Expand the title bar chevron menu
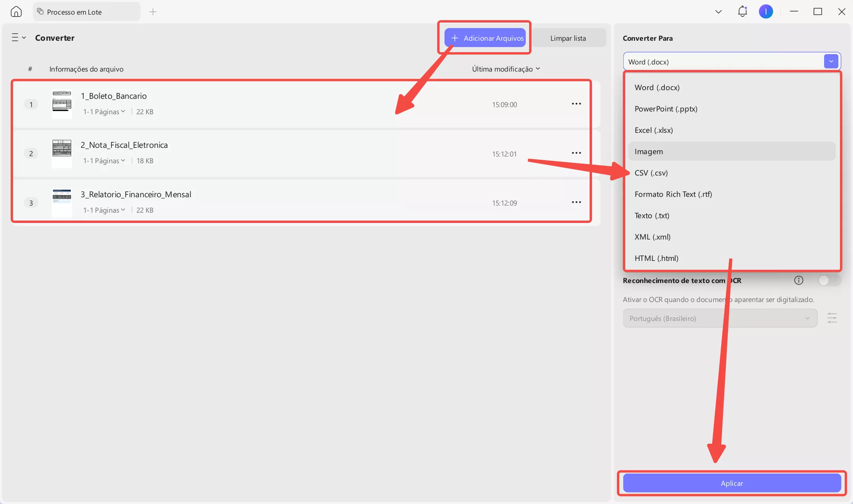 coord(719,12)
